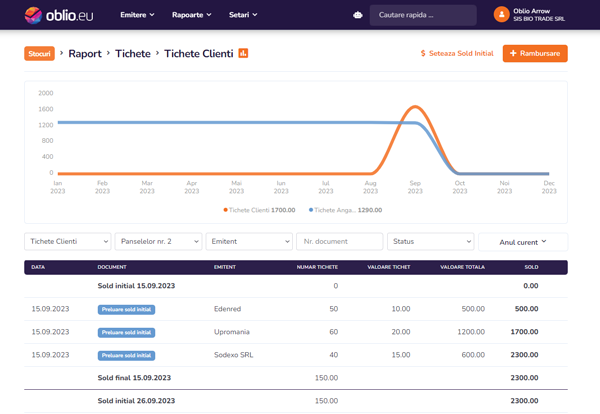Click the VALOARE TOTALA column header

point(462,267)
